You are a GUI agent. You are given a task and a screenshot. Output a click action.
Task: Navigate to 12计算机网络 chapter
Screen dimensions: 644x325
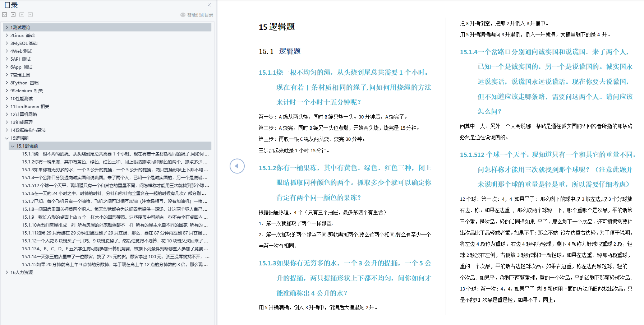[23, 114]
